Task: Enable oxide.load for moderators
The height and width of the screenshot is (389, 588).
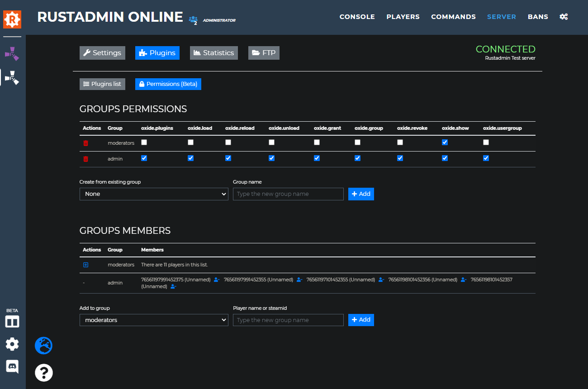Action: 190,142
